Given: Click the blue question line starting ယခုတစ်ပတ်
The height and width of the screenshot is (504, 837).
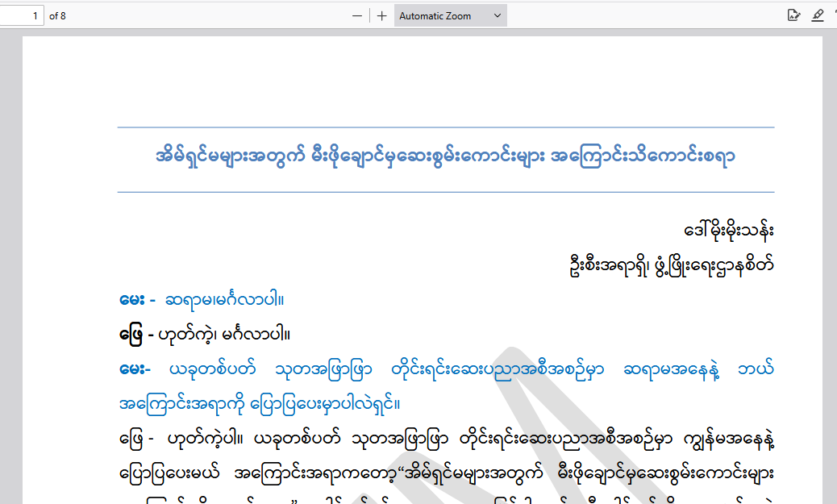Looking at the screenshot, I should [447, 369].
